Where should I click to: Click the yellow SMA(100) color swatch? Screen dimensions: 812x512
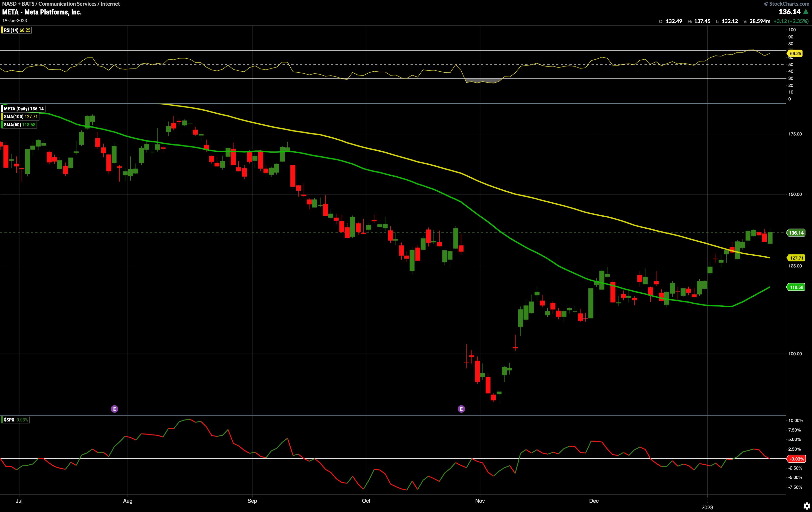click(x=2, y=117)
